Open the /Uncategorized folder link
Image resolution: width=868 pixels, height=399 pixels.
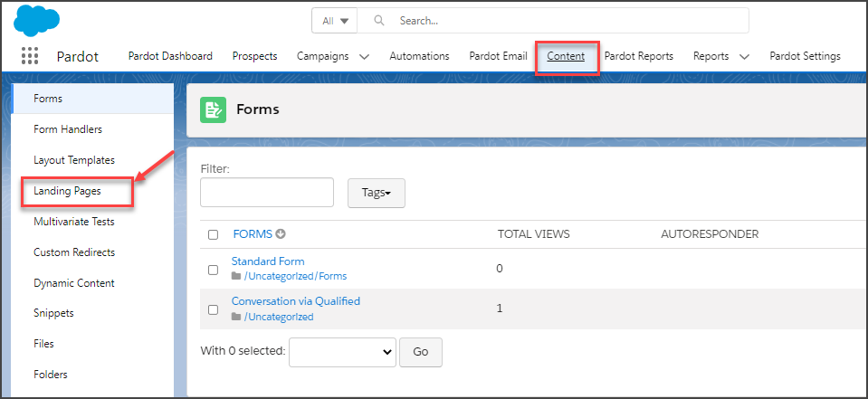(279, 317)
